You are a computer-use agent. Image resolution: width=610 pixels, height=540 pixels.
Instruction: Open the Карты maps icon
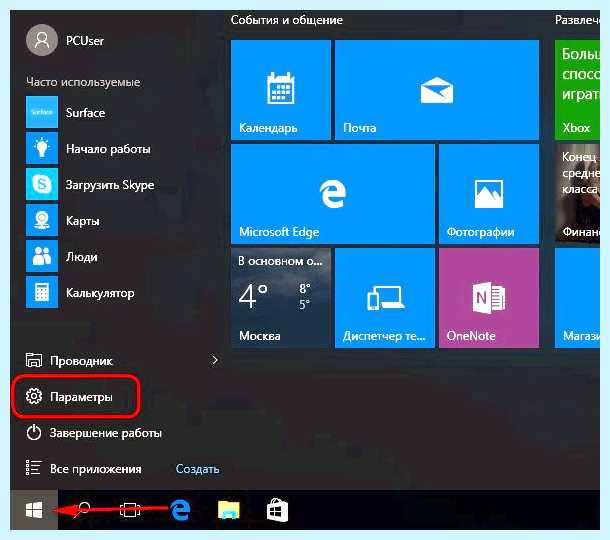point(42,220)
